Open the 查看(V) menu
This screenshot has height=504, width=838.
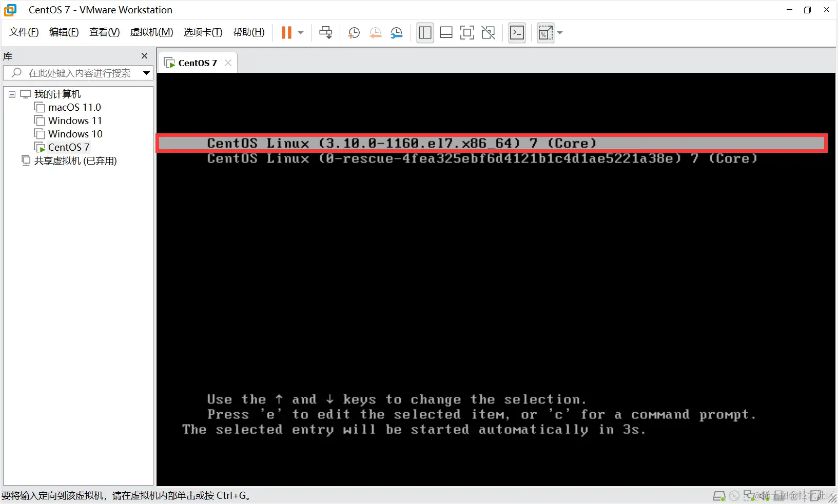(104, 32)
